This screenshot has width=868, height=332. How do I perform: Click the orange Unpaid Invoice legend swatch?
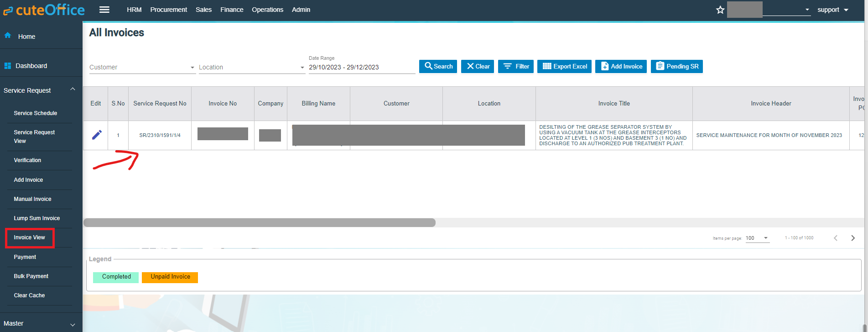[170, 277]
